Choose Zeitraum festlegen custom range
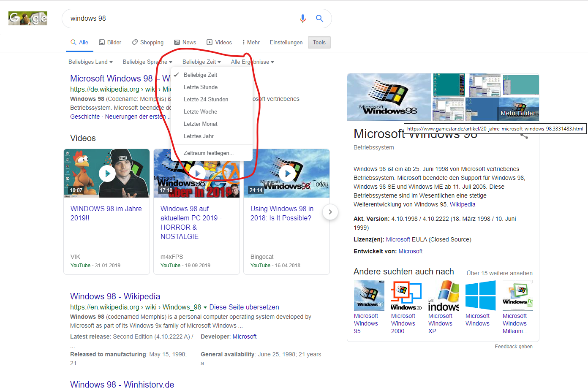This screenshot has width=588, height=388. tap(212, 153)
